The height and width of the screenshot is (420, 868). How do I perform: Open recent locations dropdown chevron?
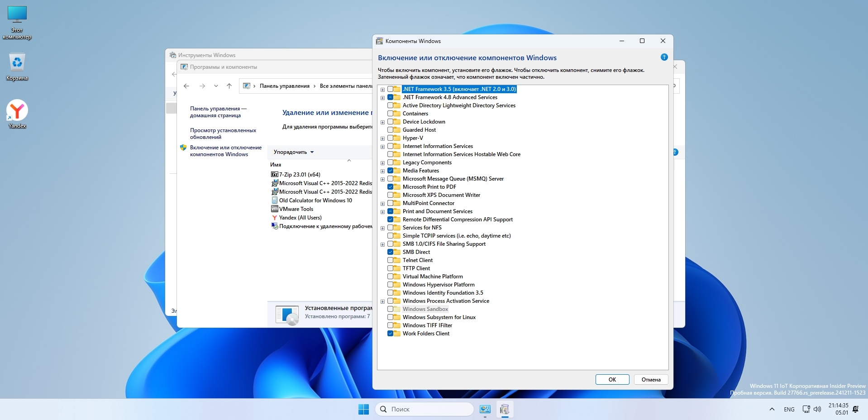coord(216,86)
